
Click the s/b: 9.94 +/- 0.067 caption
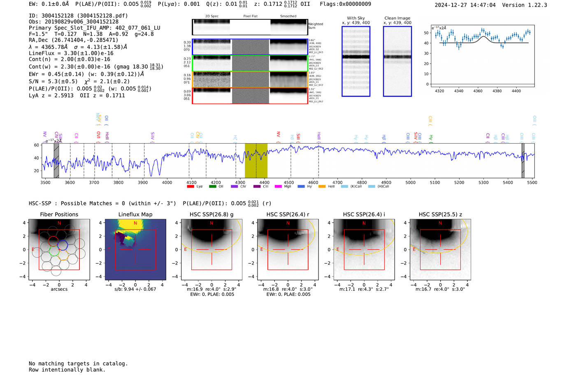point(135,289)
